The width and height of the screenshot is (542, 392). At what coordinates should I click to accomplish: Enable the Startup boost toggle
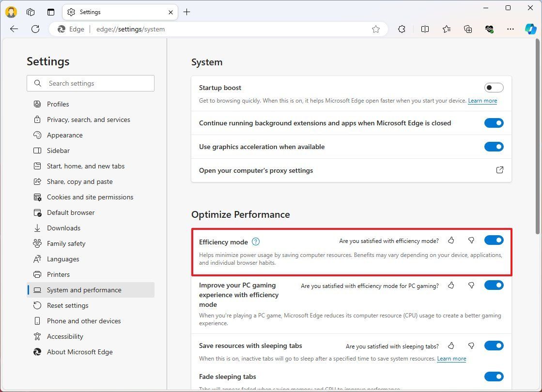[x=494, y=88]
